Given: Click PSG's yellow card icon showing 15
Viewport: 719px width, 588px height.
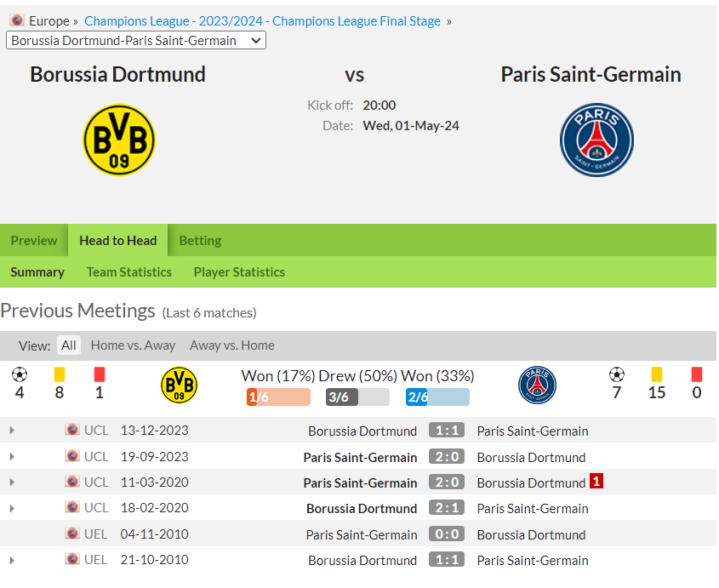Looking at the screenshot, I should [x=657, y=374].
